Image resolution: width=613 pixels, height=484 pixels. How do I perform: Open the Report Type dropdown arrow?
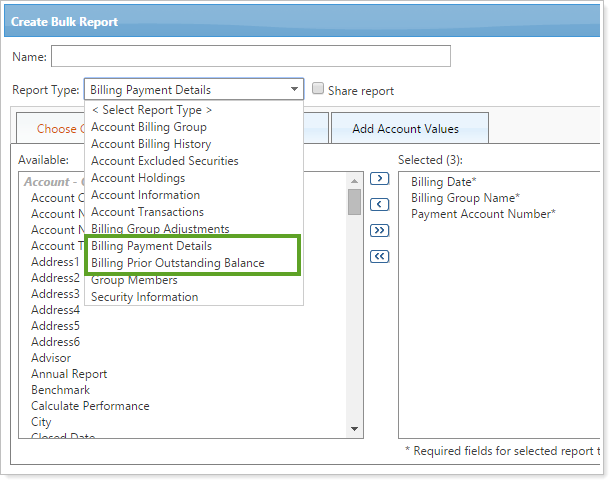click(294, 89)
